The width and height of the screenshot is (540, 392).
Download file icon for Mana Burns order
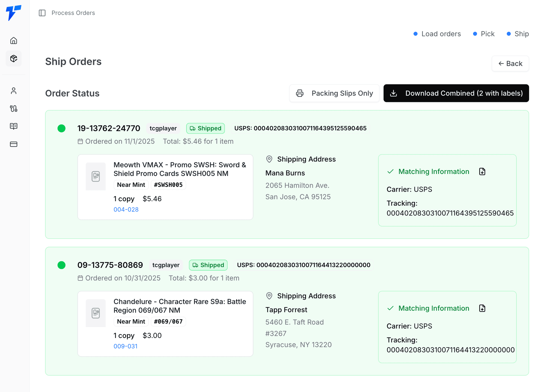point(482,171)
